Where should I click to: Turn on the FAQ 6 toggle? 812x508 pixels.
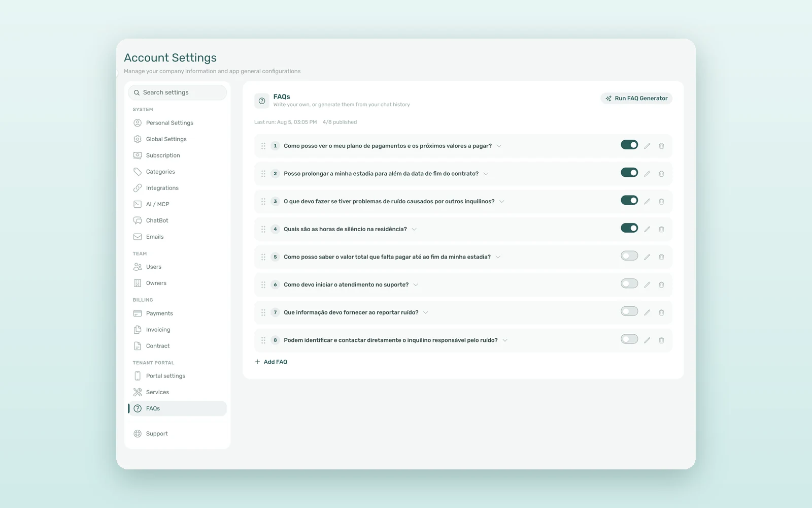[x=629, y=284]
